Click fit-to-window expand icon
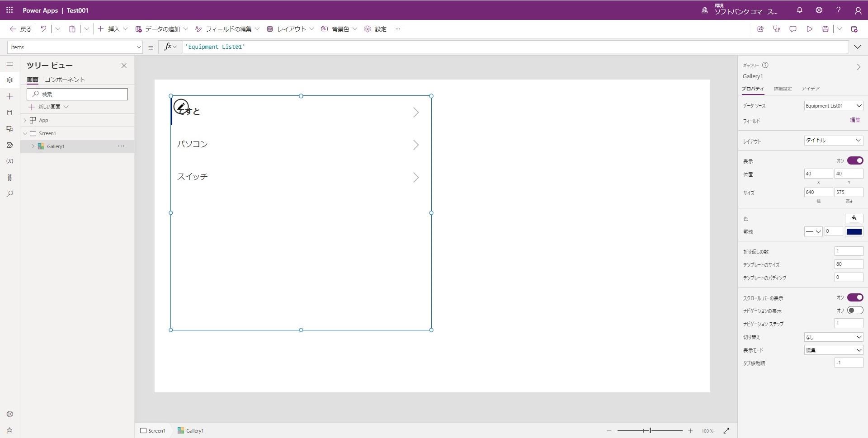Screen dimensions: 868x438 point(726,431)
